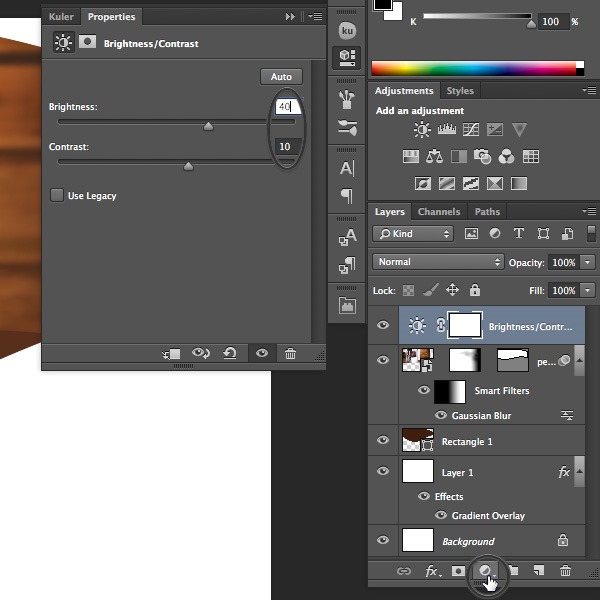Reset adjustment defaults in Properties panel
Screen dimensions: 600x600
click(230, 353)
